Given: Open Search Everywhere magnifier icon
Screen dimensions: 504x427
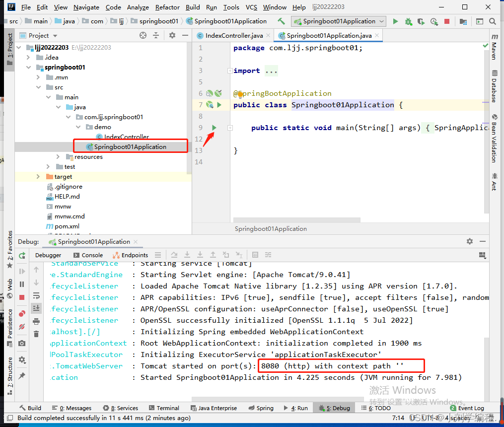Looking at the screenshot, I should (493, 21).
